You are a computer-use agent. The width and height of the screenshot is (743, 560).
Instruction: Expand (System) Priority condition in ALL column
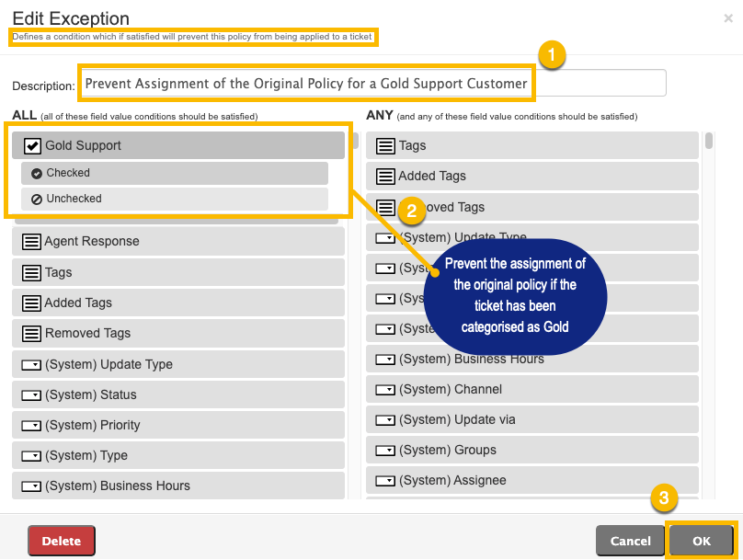click(178, 425)
